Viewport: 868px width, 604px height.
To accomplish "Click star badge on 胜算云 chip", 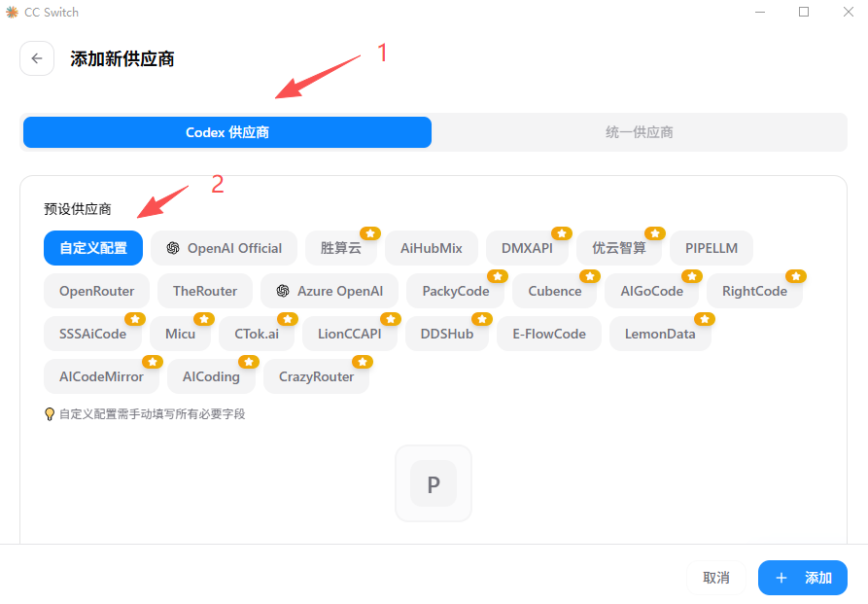I will tap(370, 233).
